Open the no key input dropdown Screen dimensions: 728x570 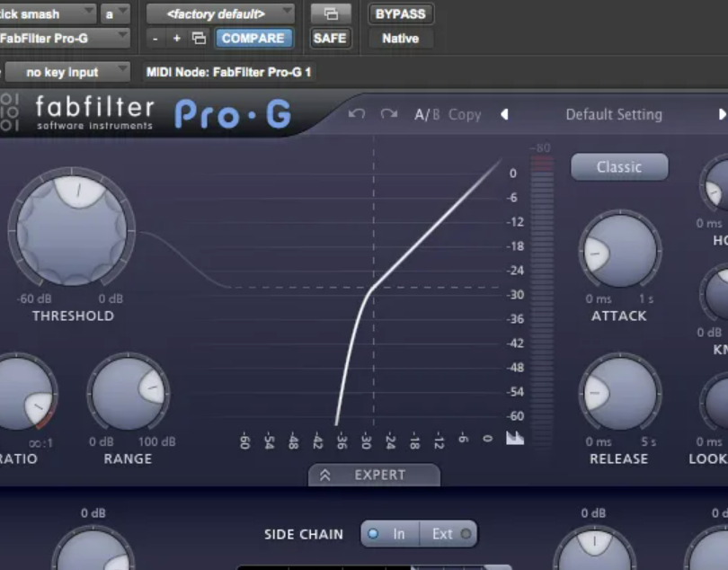coord(67,72)
